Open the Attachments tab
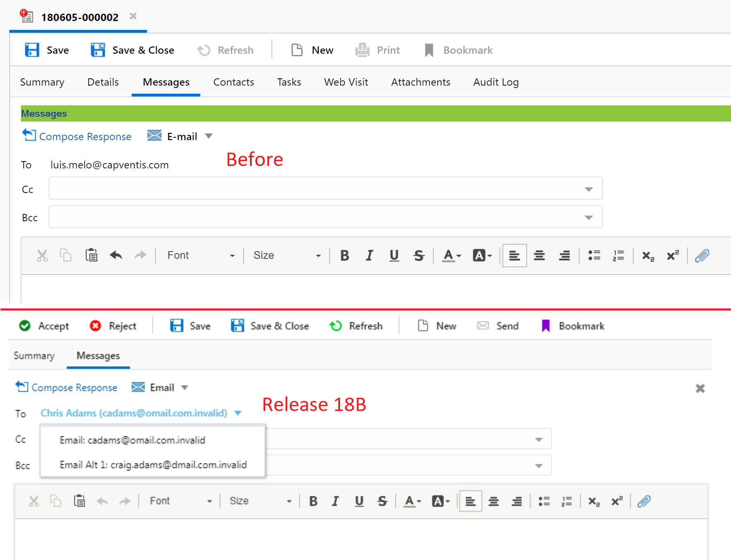This screenshot has width=731, height=560. [420, 82]
